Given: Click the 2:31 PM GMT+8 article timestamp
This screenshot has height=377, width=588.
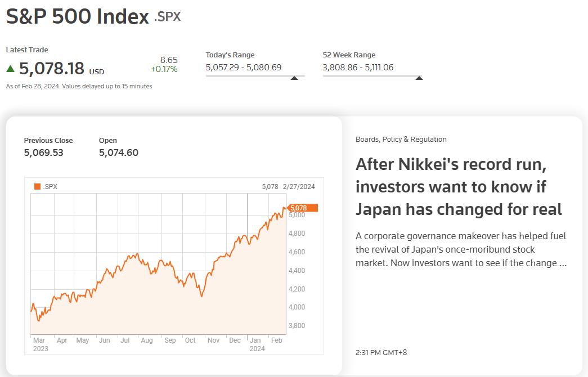Looking at the screenshot, I should tap(381, 353).
